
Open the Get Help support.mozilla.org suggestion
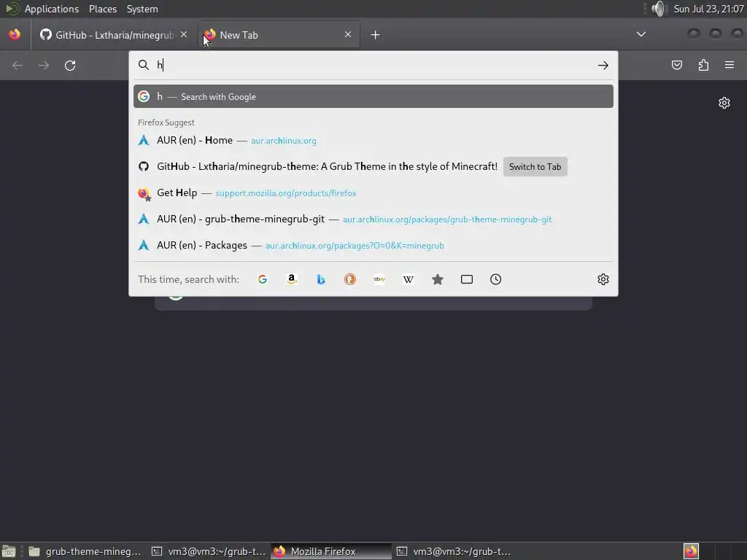[373, 192]
